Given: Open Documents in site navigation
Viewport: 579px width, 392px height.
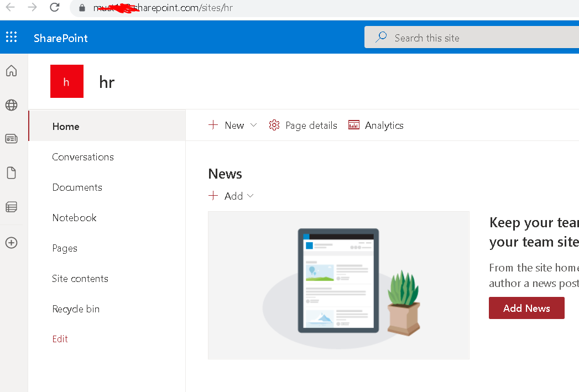Looking at the screenshot, I should click(77, 187).
